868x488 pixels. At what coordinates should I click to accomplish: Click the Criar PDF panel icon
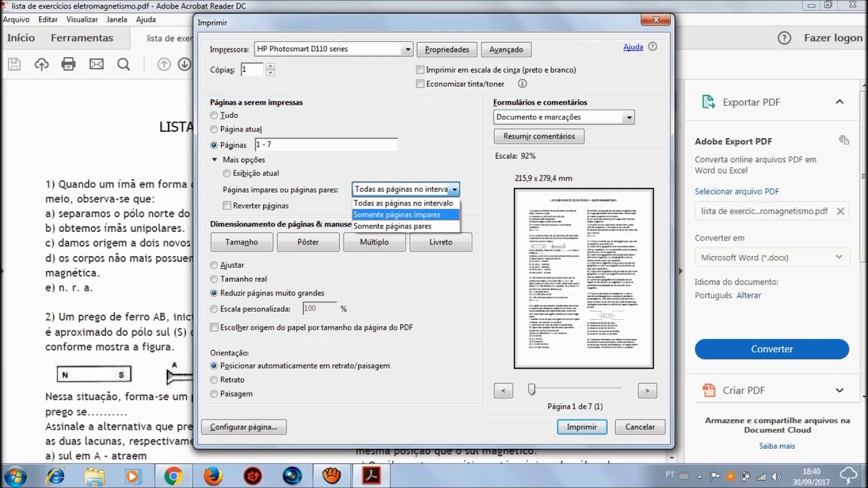click(x=708, y=390)
